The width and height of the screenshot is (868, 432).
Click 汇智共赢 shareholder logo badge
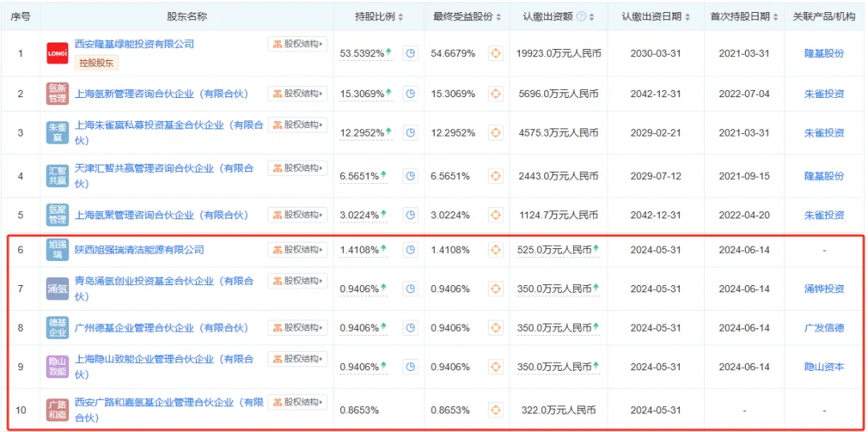click(57, 176)
